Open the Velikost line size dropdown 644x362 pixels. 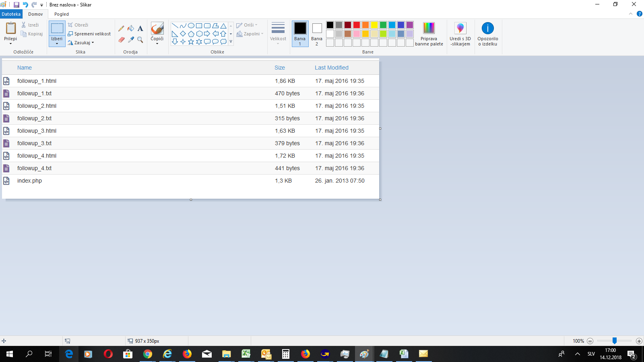coord(278,34)
